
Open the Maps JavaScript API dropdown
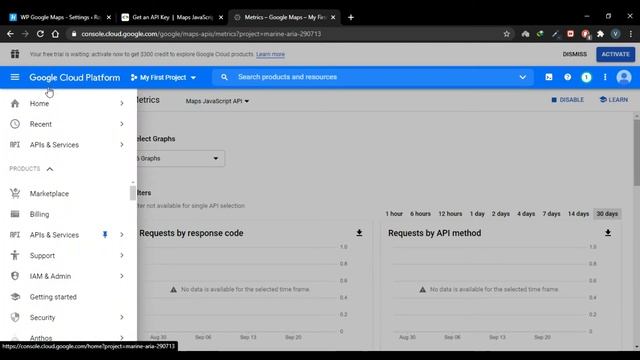pyautogui.click(x=217, y=101)
